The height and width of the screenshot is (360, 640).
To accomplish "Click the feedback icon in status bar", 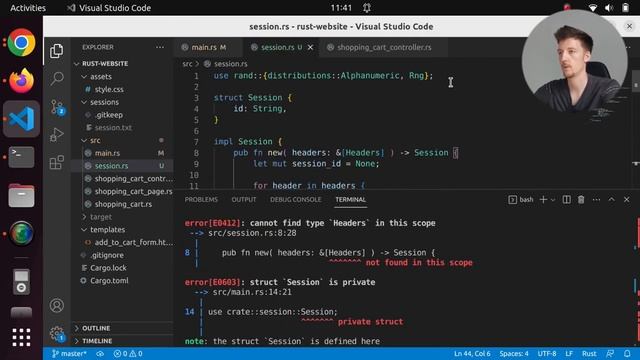I will pos(610,353).
